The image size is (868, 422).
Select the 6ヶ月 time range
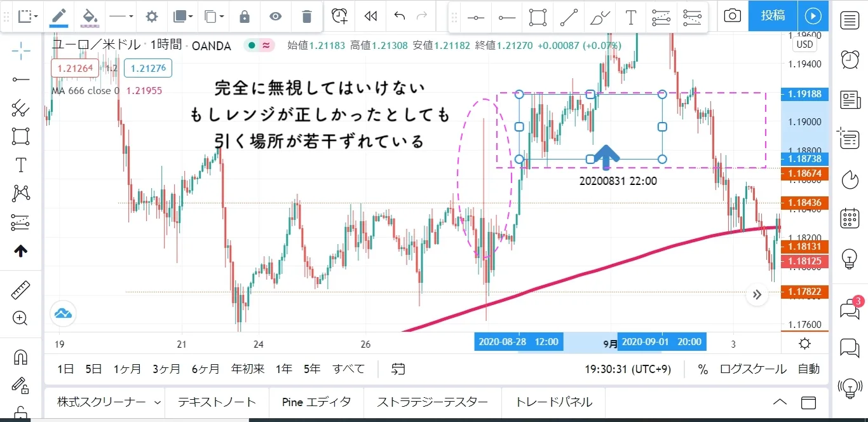pyautogui.click(x=205, y=369)
